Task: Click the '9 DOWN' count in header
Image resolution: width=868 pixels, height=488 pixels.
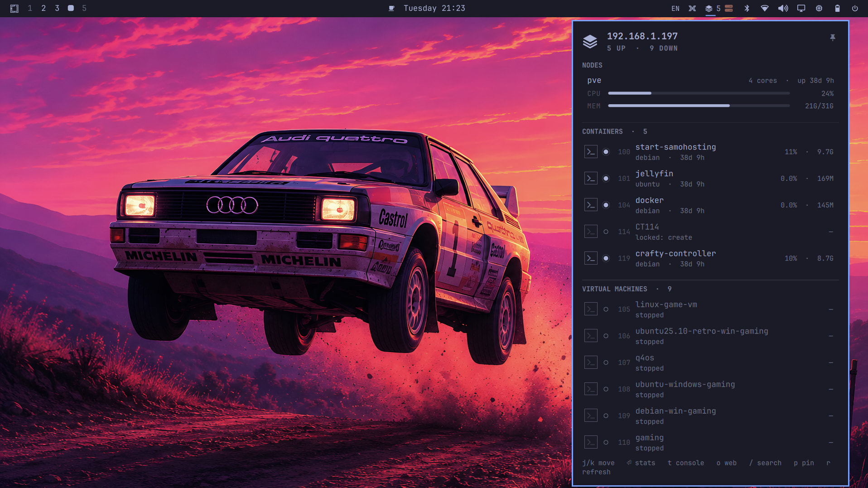Action: (x=664, y=48)
